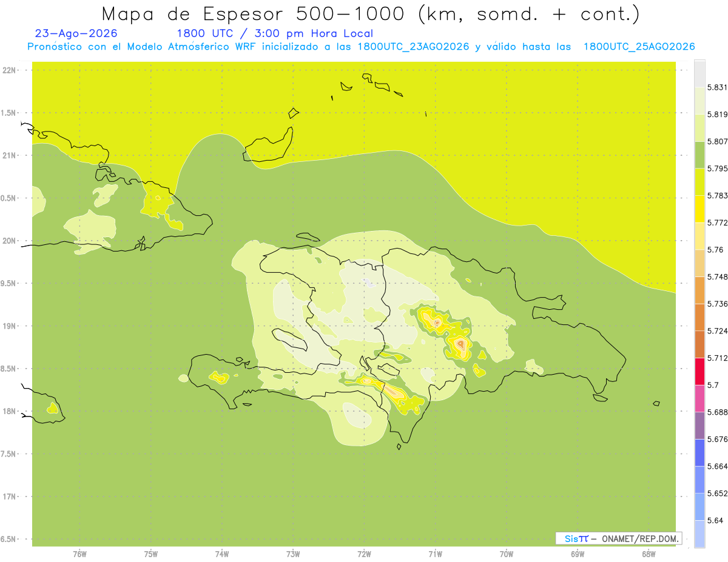
Task: Click the legend value 5.783
Action: point(718,196)
